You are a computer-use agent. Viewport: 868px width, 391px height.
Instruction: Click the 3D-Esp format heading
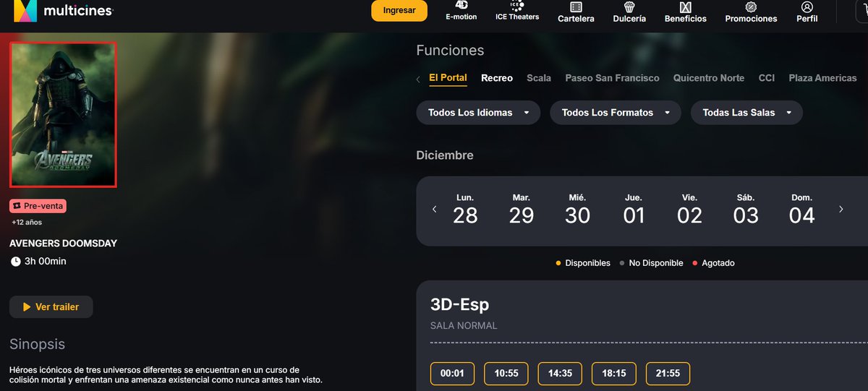coord(460,304)
